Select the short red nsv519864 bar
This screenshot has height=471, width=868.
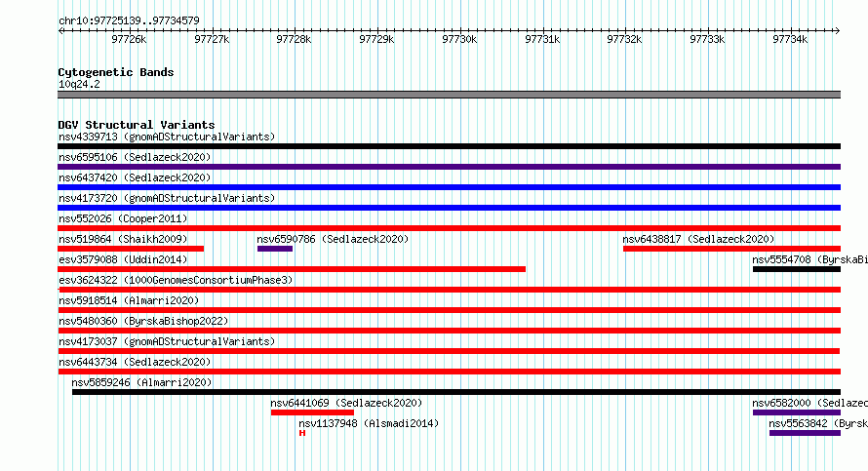131,249
